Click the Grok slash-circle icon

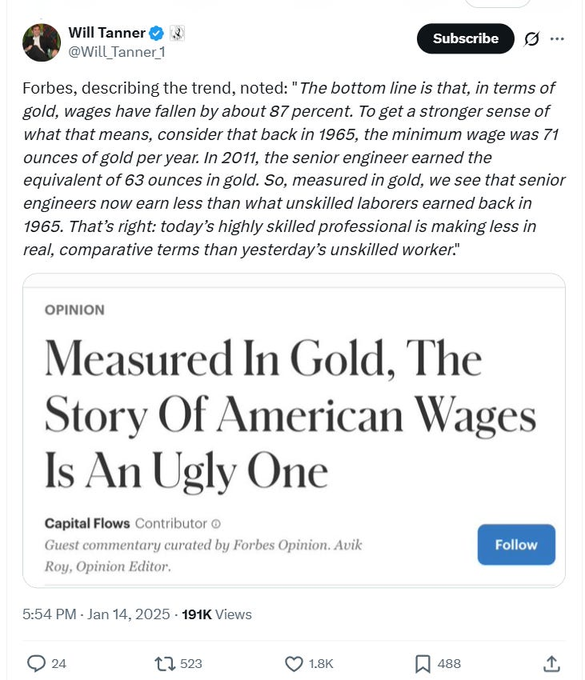[x=531, y=39]
